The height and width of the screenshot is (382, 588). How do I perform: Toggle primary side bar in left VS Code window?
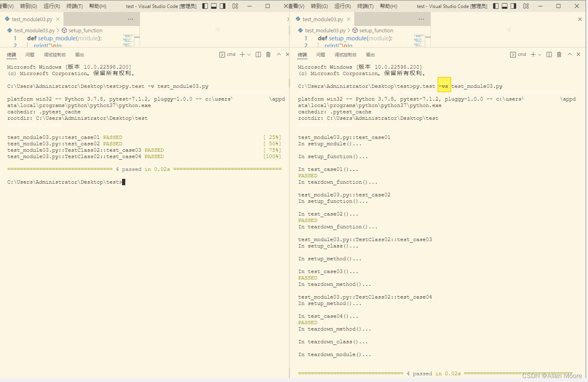(x=205, y=6)
